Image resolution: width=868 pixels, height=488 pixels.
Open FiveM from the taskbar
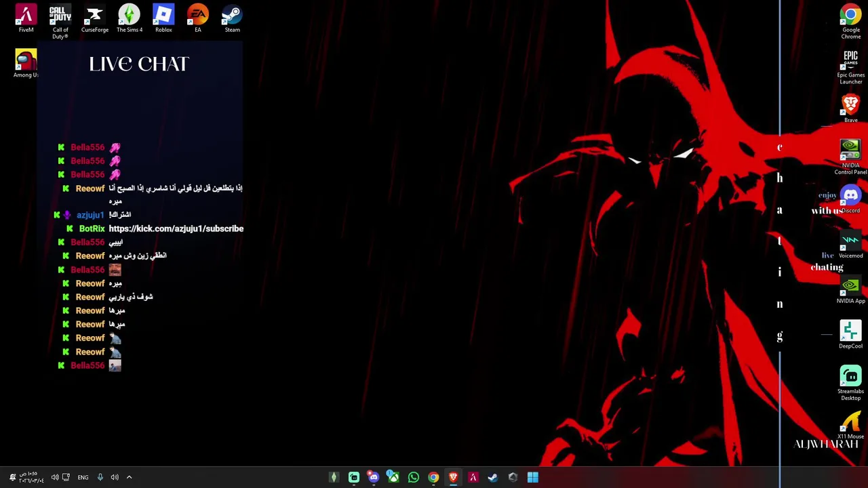[473, 477]
